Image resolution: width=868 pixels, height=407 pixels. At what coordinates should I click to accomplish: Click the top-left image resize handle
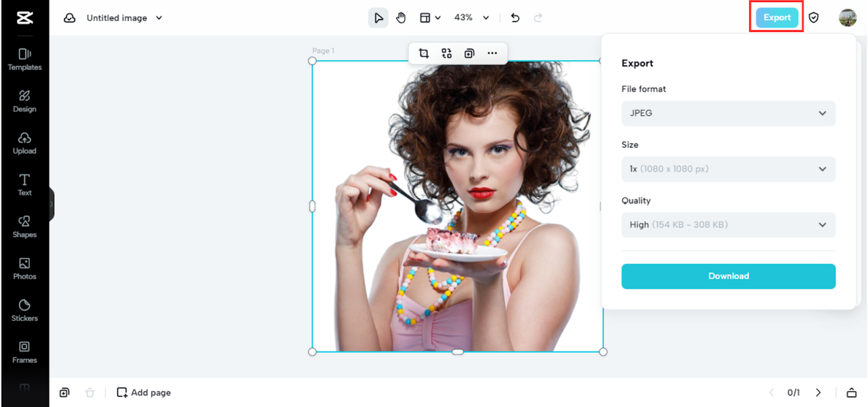pos(313,61)
